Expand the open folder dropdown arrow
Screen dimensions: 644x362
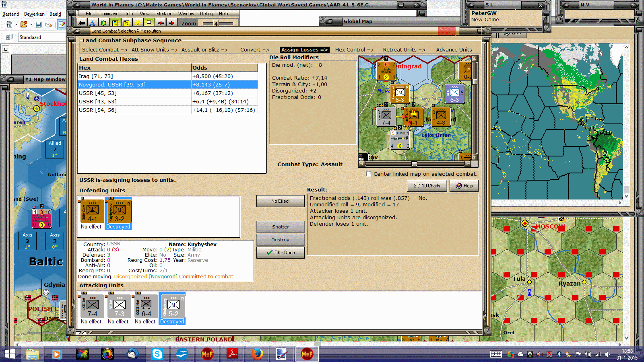coord(31,25)
